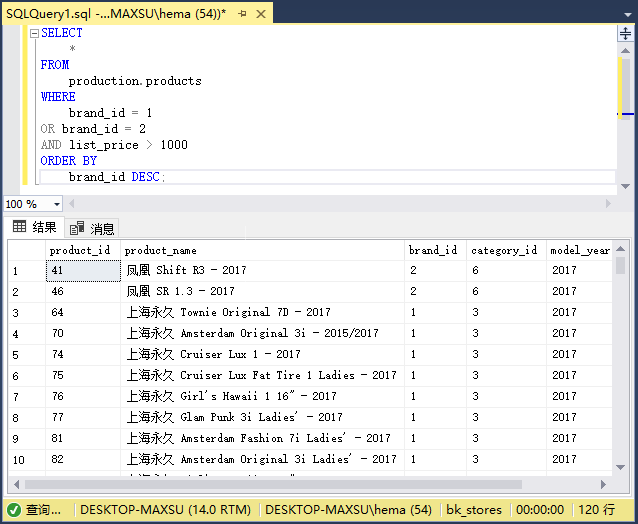
Task: Click '上海永久 Townie Original 7D - 2017' cell
Action: click(262, 312)
